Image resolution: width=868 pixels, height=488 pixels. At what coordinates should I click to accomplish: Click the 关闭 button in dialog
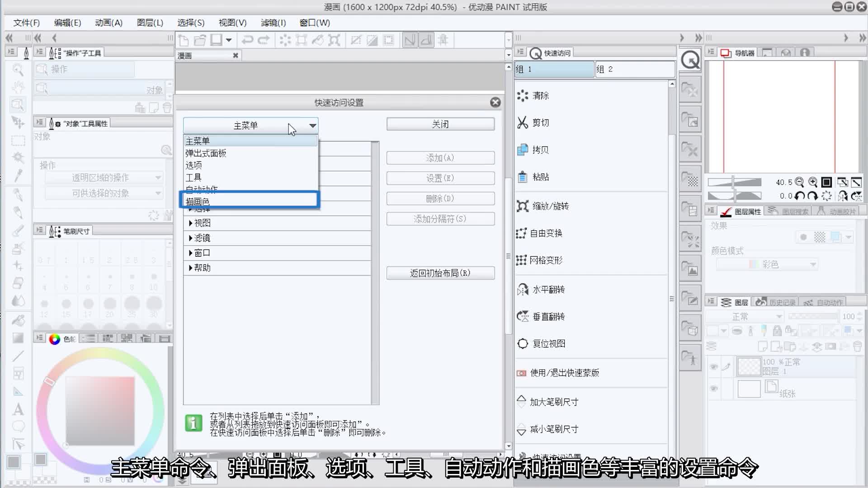(440, 124)
